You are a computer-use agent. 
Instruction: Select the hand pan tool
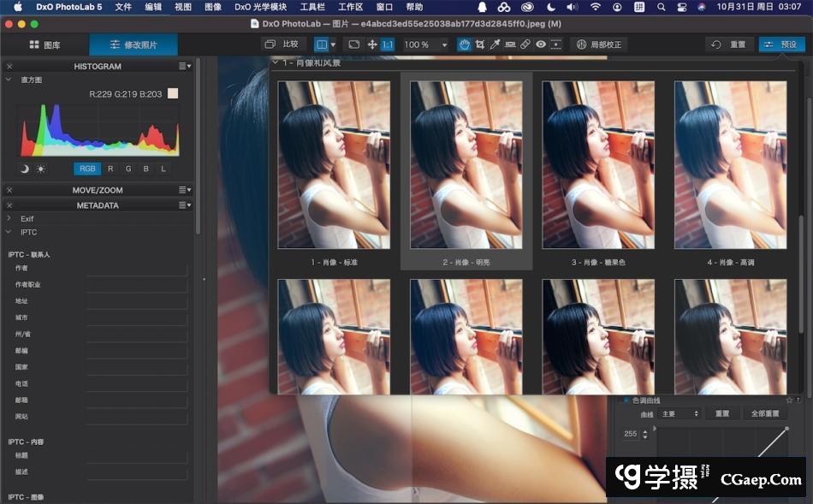coord(464,44)
